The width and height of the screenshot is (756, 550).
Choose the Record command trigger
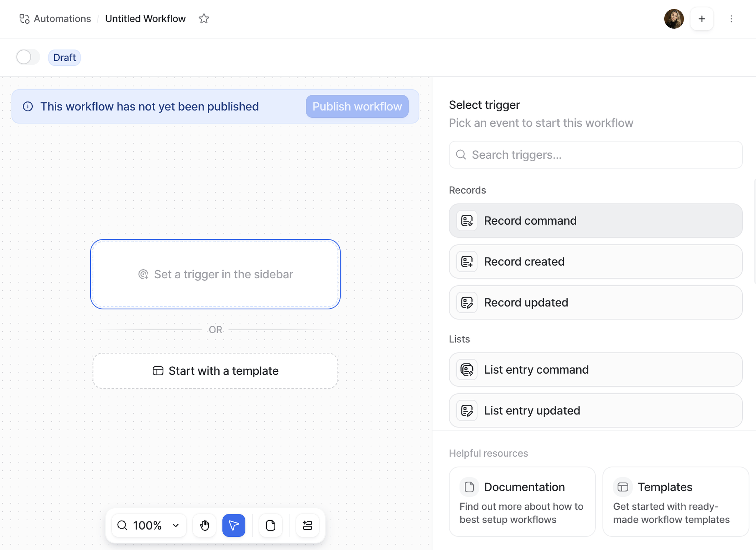pyautogui.click(x=595, y=221)
